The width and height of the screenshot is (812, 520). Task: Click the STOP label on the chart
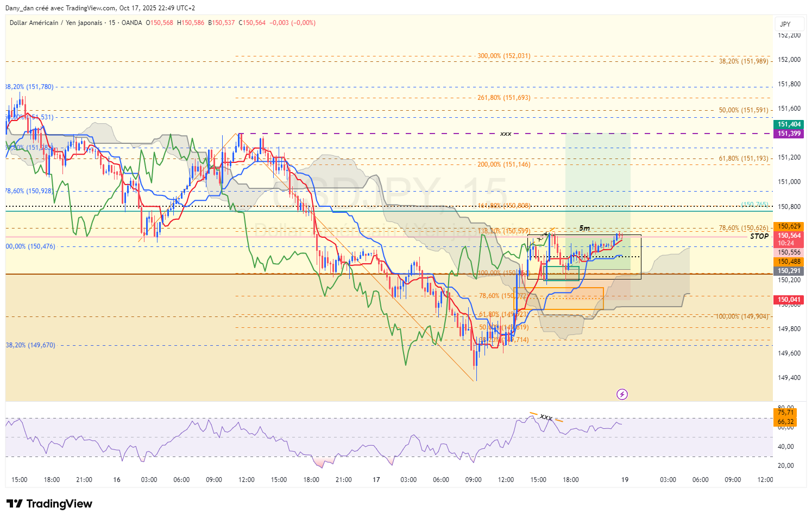(x=759, y=236)
